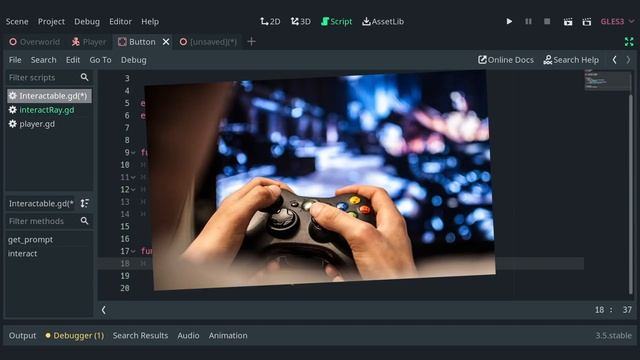Screen dimensions: 640x360
Task: Go to previous edited document arrow
Action: click(x=614, y=60)
